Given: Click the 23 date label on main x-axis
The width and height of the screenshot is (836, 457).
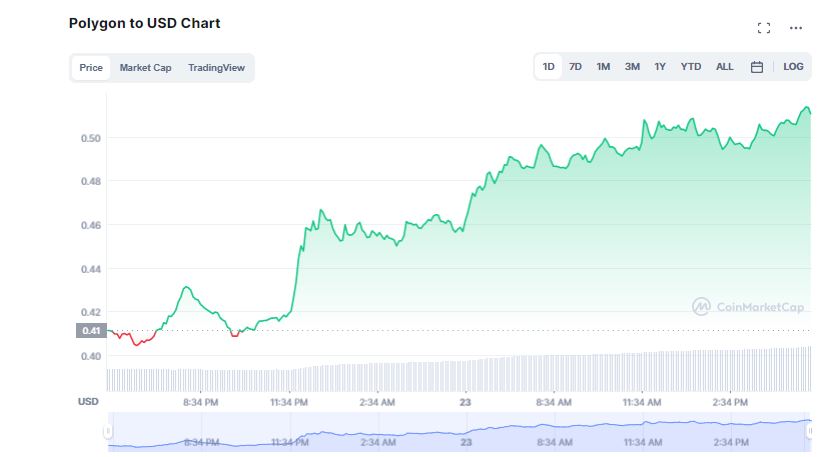Looking at the screenshot, I should tap(465, 402).
